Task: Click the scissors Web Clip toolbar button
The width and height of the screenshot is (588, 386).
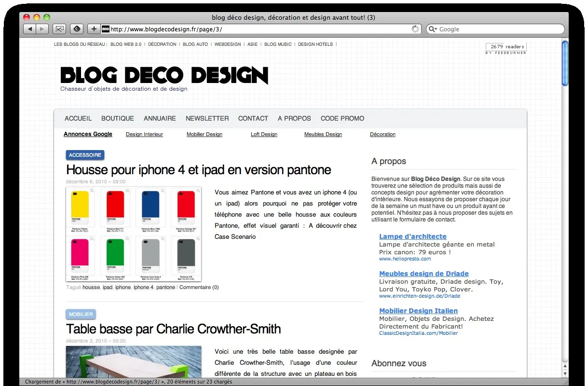Action: (x=59, y=29)
